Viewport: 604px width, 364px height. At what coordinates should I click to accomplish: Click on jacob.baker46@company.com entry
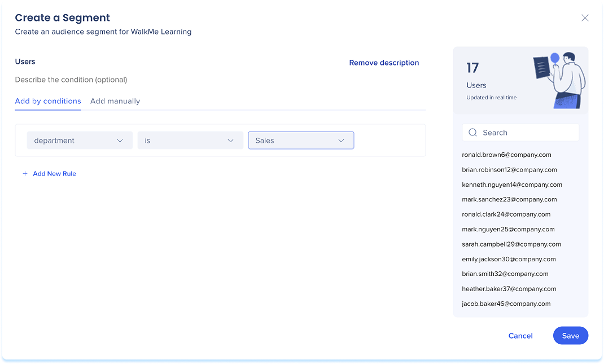tap(506, 304)
